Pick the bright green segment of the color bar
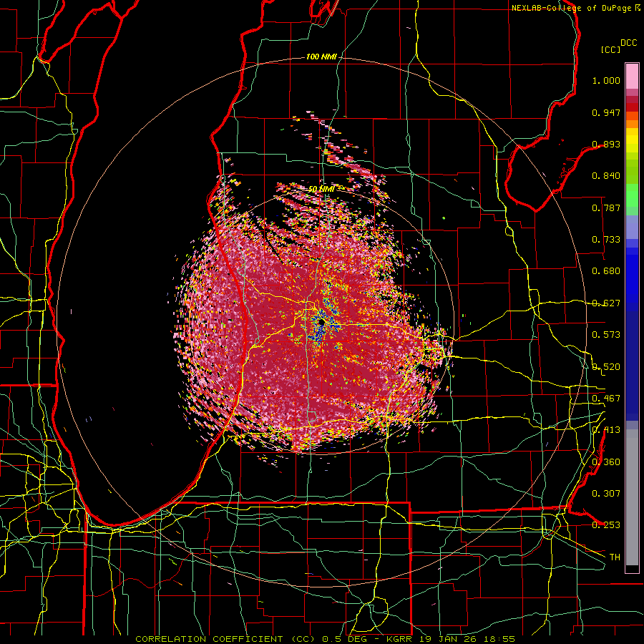Viewport: 644px width, 644px height. point(632,195)
